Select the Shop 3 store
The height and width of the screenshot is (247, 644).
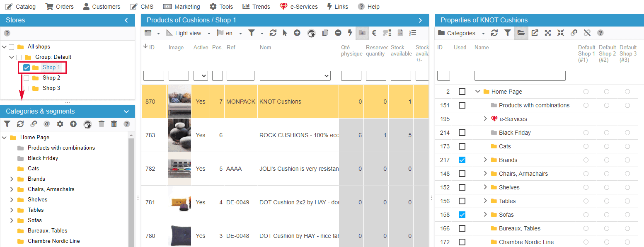point(51,88)
